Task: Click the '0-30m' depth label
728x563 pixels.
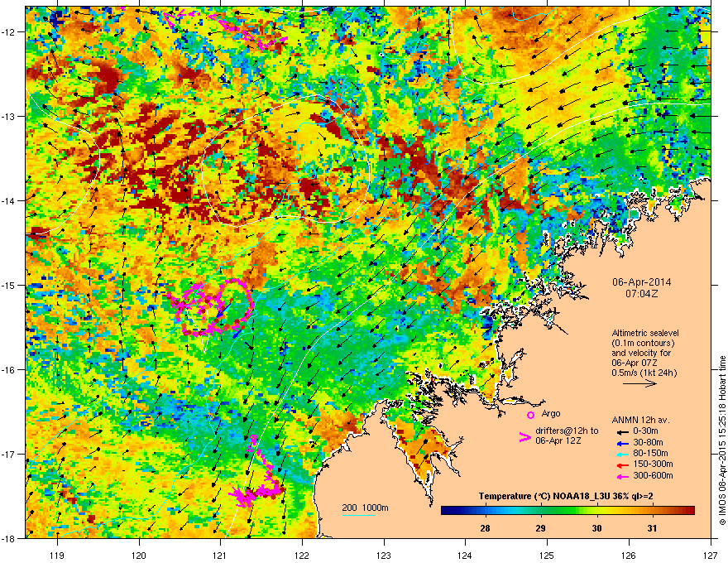Action: pyautogui.click(x=645, y=431)
